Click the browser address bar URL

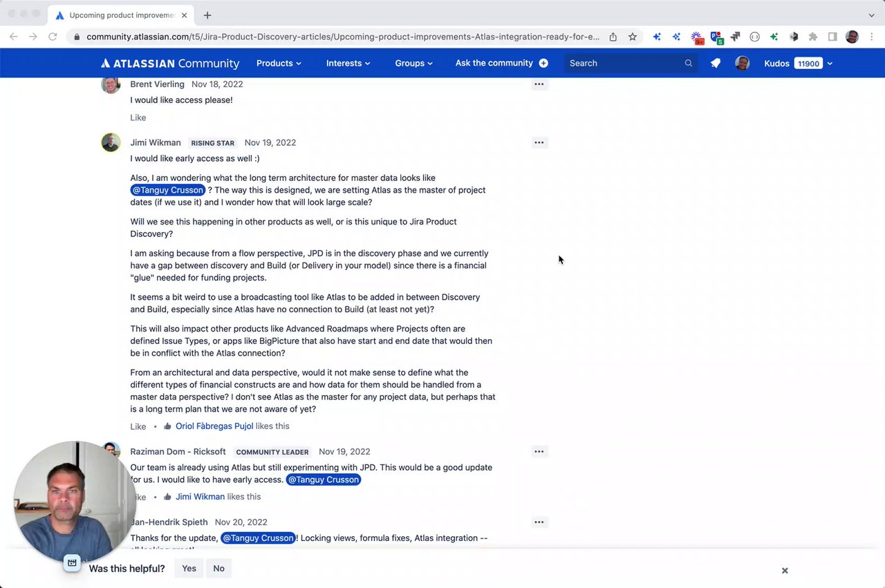click(x=343, y=37)
